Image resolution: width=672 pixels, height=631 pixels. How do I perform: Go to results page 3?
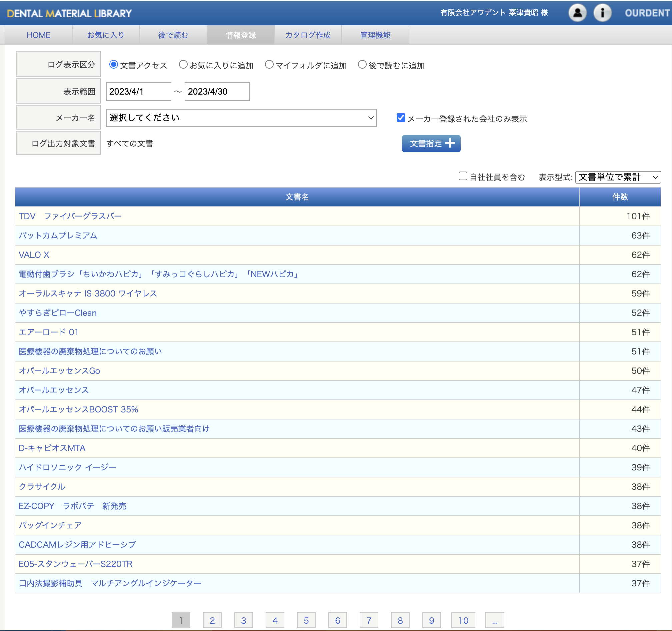(244, 620)
